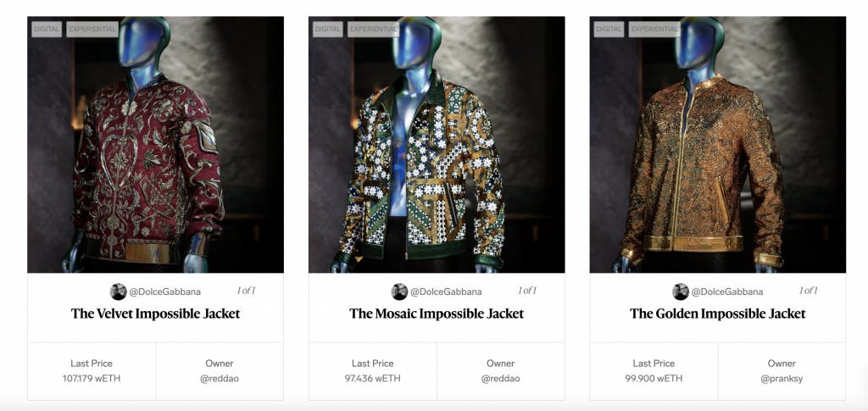The width and height of the screenshot is (868, 411).
Task: Open The Golden Impossible Jacket image
Action: pyautogui.click(x=718, y=144)
